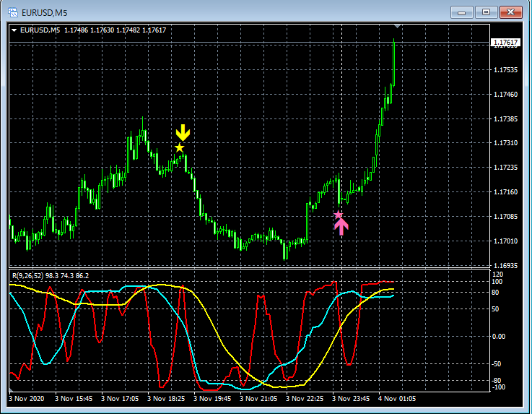
Task: Click the yellow down arrow sell signal
Action: point(183,132)
